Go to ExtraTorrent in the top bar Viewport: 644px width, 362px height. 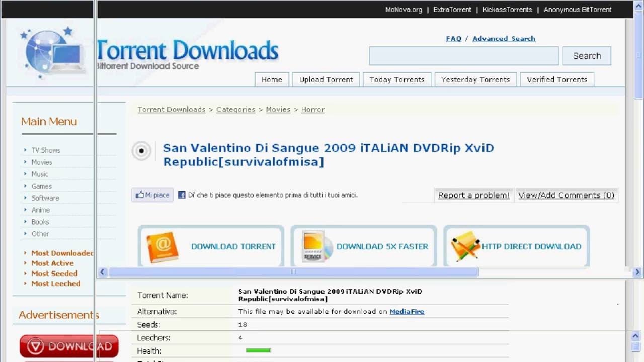pos(452,10)
